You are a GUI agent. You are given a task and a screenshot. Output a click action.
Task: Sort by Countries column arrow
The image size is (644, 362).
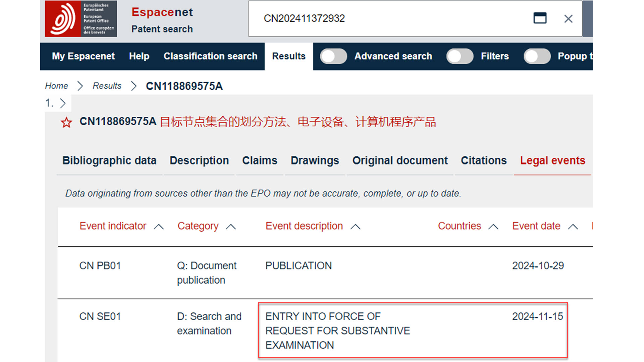point(493,227)
